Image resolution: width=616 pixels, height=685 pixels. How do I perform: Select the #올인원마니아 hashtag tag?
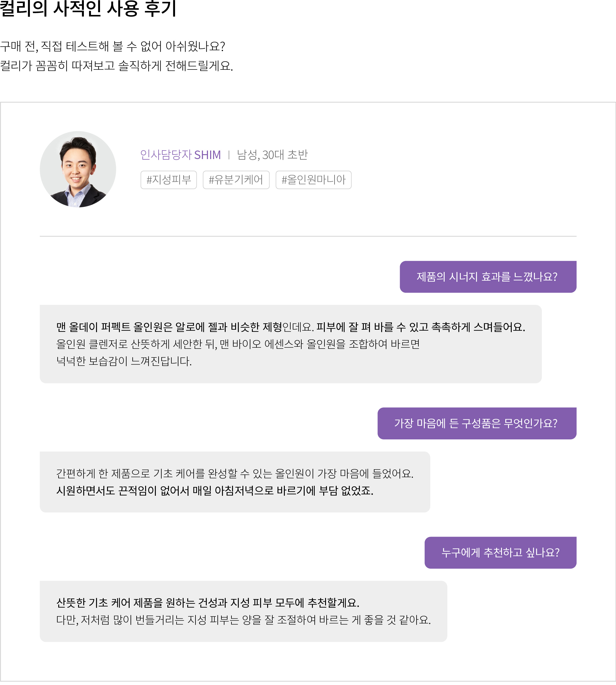click(x=313, y=179)
